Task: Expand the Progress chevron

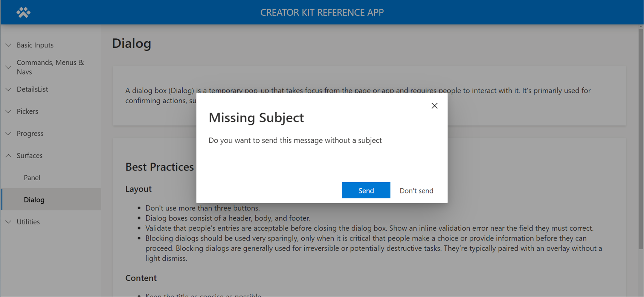Action: click(x=8, y=134)
